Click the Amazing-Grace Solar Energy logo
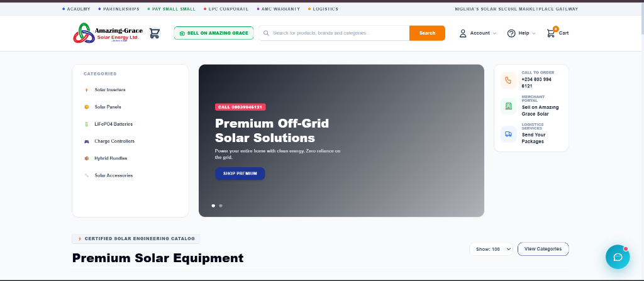 108,33
